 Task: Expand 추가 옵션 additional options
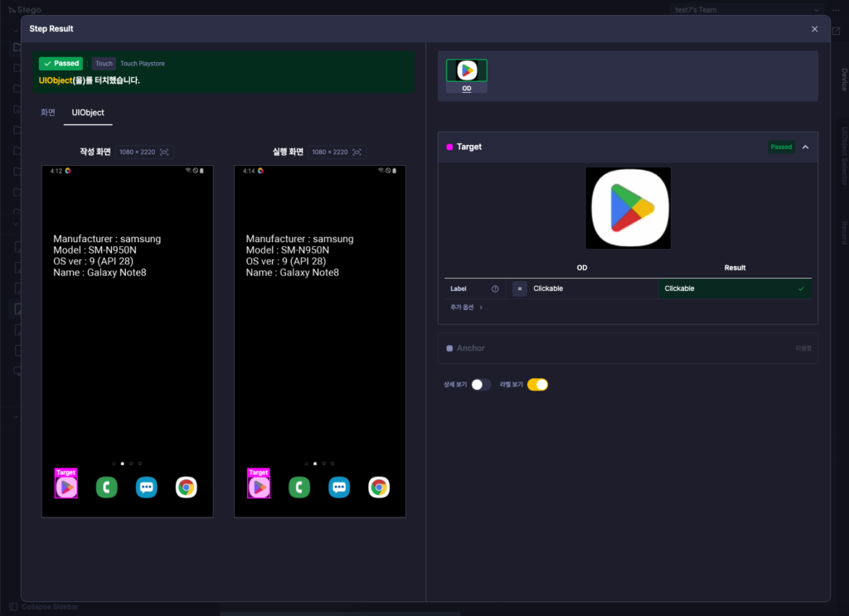pos(466,308)
